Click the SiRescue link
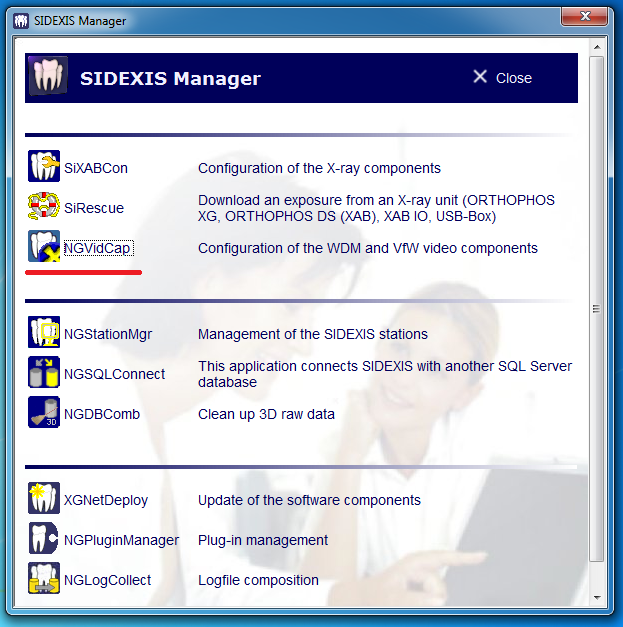 pos(94,208)
